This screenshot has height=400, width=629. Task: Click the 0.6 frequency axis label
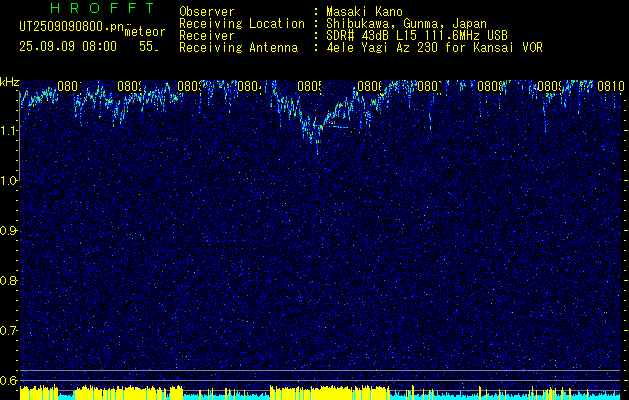[x=10, y=380]
